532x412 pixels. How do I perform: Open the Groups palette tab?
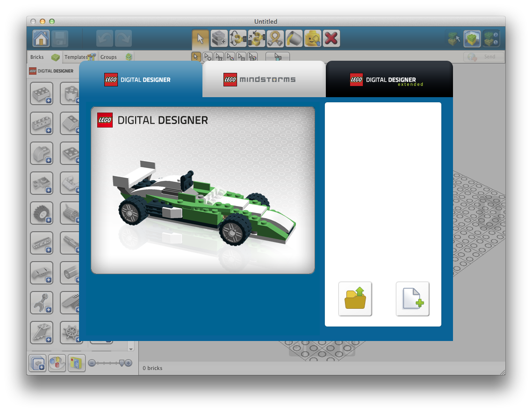pyautogui.click(x=115, y=57)
